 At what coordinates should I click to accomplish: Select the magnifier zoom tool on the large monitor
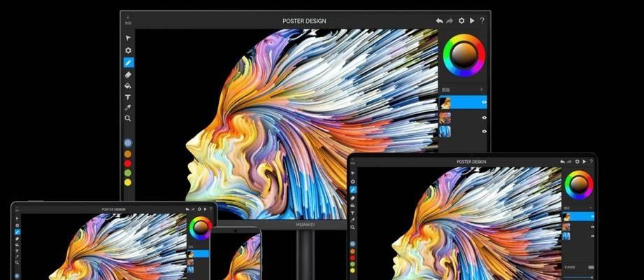click(x=128, y=118)
